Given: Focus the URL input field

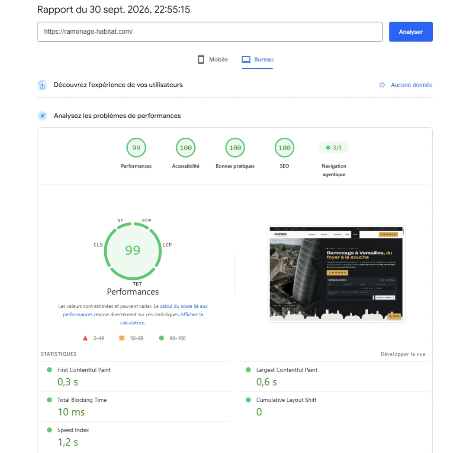Looking at the screenshot, I should (210, 32).
